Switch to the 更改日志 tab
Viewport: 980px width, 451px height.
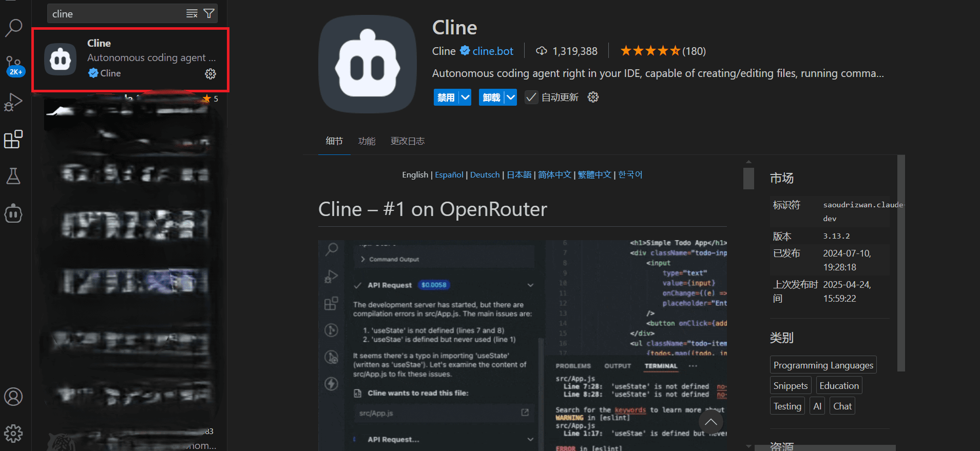pyautogui.click(x=407, y=141)
